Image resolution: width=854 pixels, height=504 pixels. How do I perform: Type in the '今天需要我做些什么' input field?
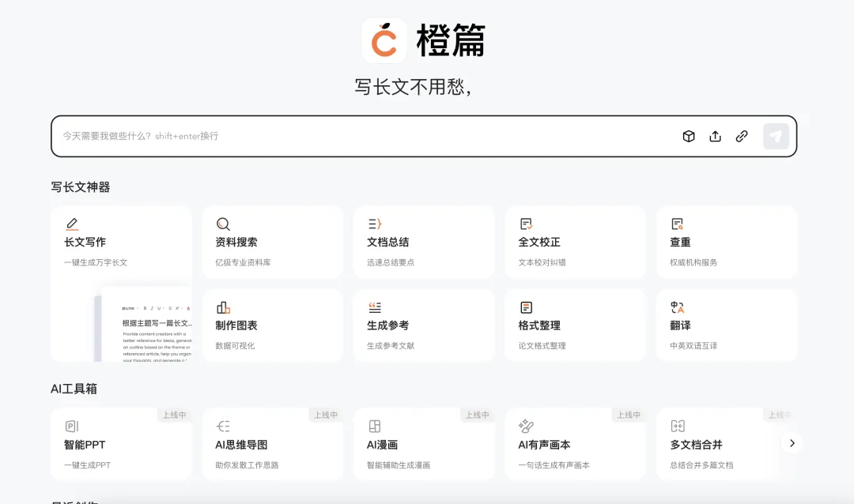click(x=356, y=136)
